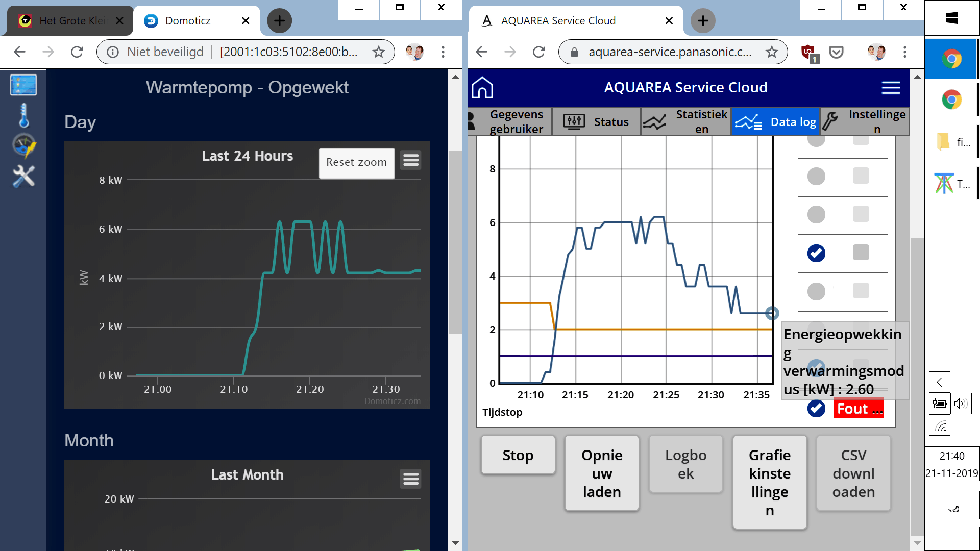980x551 pixels.
Task: Open the setup tools wrench icon
Action: click(23, 177)
